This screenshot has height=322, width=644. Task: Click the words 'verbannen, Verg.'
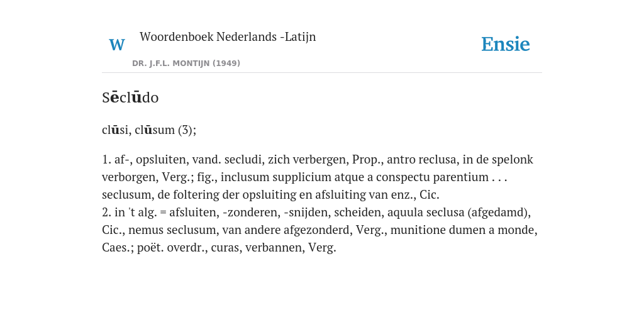(x=291, y=248)
